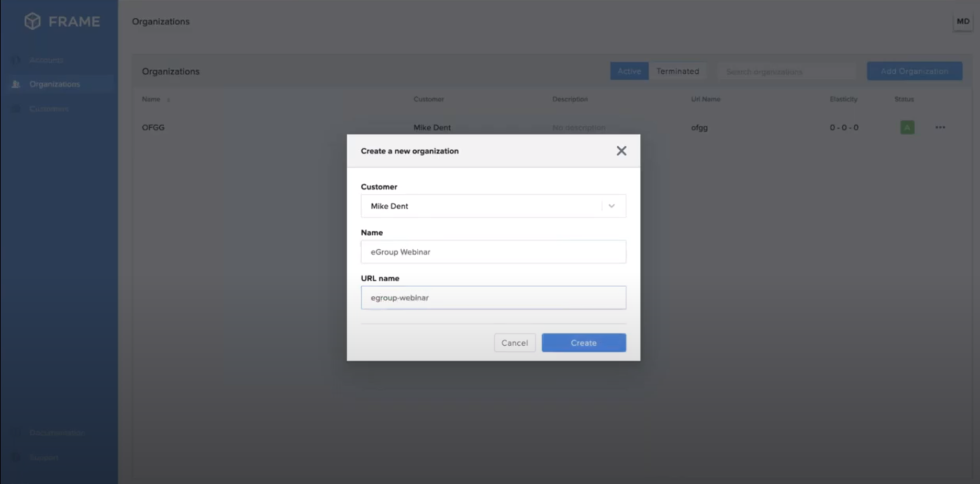
Task: Sort by the Name column header
Action: tap(151, 99)
